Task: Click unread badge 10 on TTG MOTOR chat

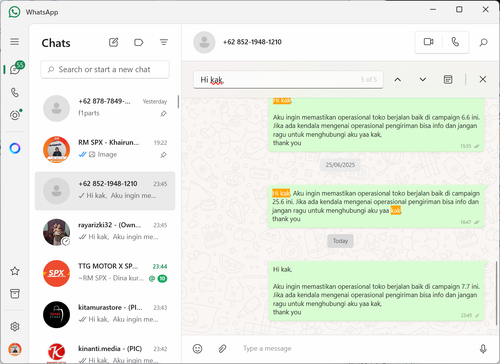Action: coord(162,278)
